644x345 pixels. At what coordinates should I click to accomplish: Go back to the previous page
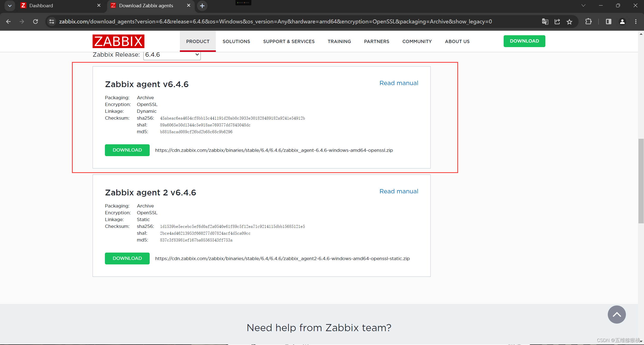click(8, 22)
